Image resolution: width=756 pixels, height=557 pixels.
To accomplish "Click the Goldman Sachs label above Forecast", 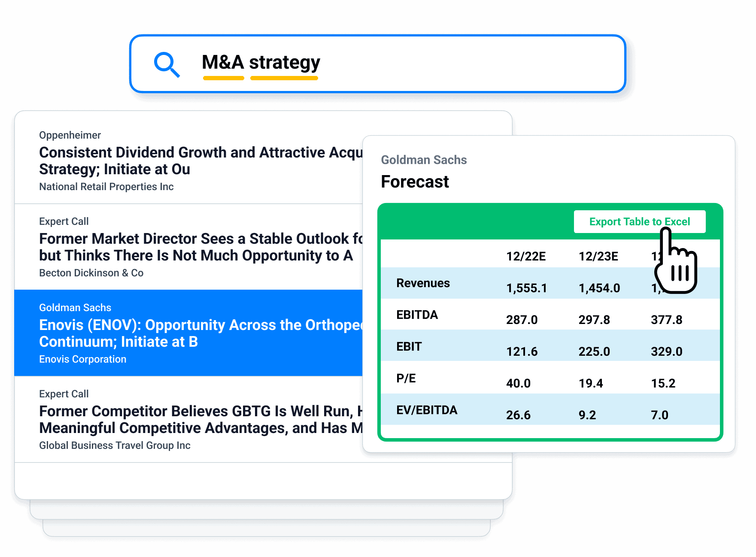I will pos(424,160).
